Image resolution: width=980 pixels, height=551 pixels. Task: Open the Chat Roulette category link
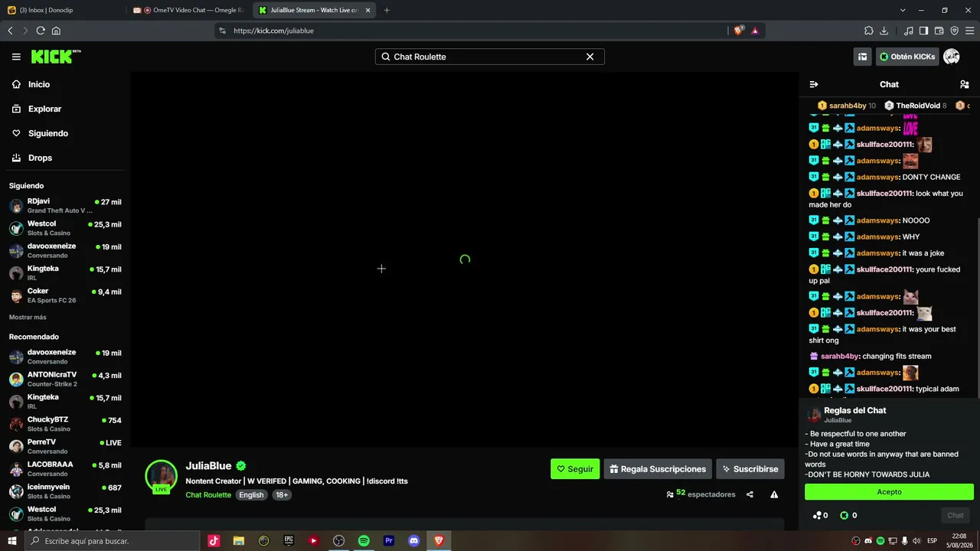(x=208, y=495)
